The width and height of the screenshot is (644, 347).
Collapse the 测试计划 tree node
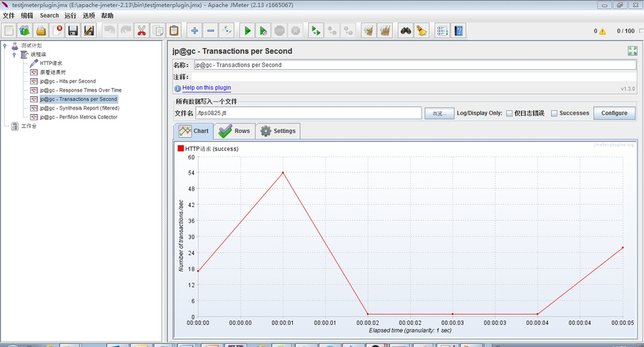click(x=6, y=46)
